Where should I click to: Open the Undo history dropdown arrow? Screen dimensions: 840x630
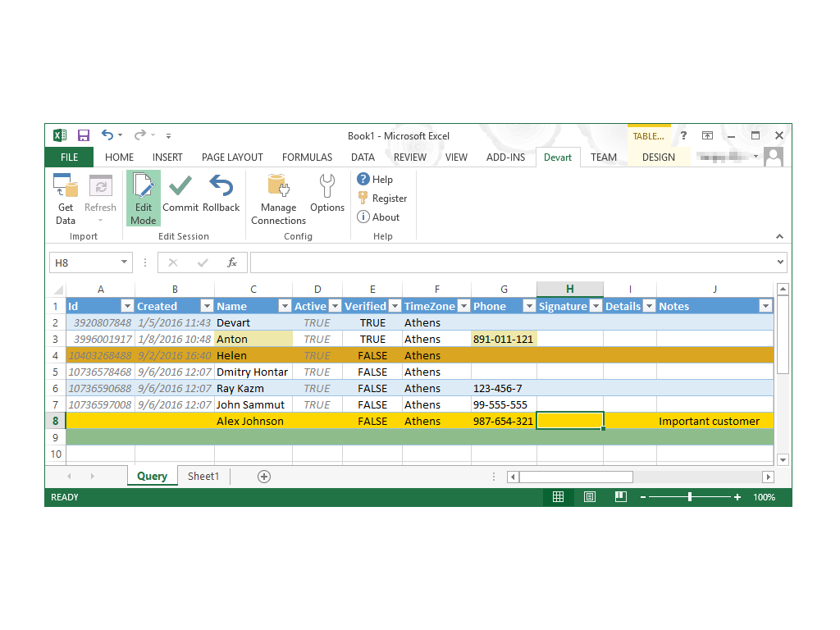click(x=121, y=135)
